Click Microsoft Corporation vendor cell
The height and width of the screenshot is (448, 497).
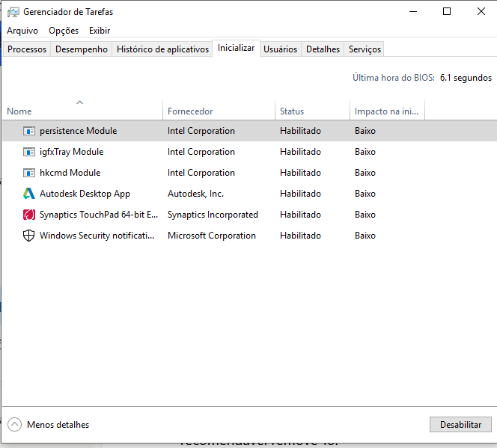click(212, 236)
